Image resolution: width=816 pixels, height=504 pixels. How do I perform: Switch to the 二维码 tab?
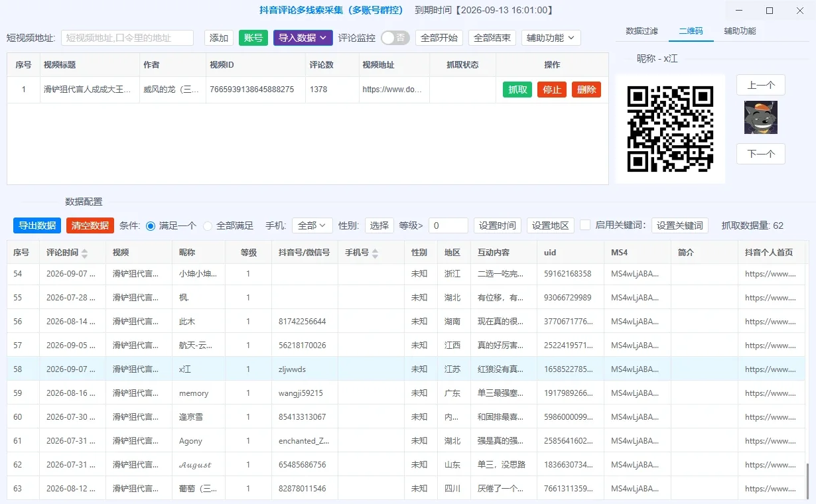(691, 31)
